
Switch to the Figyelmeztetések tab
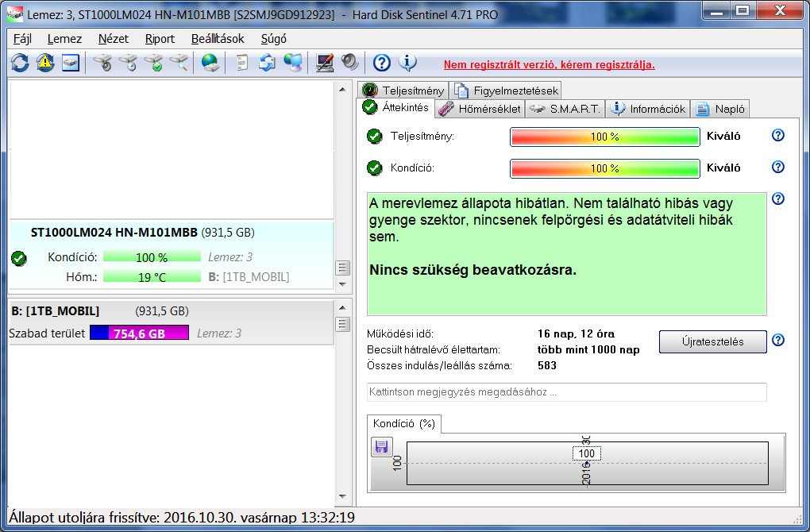[506, 91]
